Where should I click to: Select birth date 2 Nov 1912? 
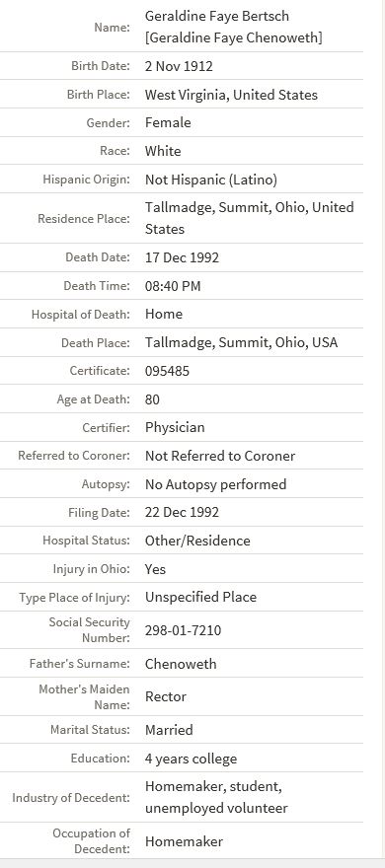(179, 66)
